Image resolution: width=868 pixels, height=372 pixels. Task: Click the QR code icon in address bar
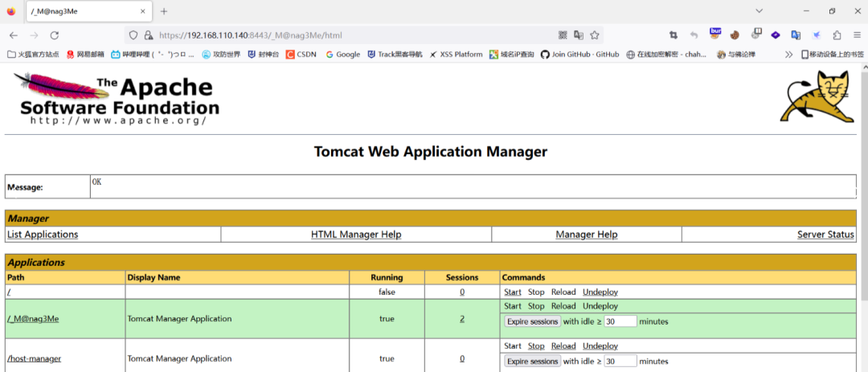coord(563,35)
